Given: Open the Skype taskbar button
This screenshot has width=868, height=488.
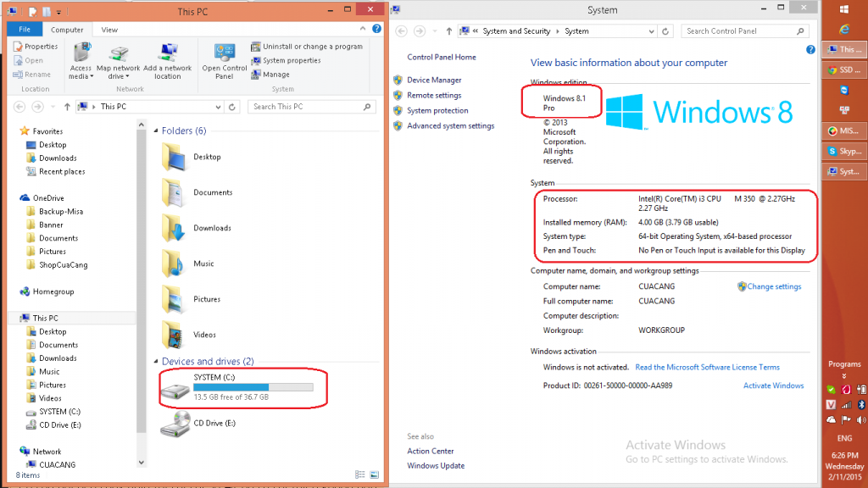Looking at the screenshot, I should click(x=845, y=151).
